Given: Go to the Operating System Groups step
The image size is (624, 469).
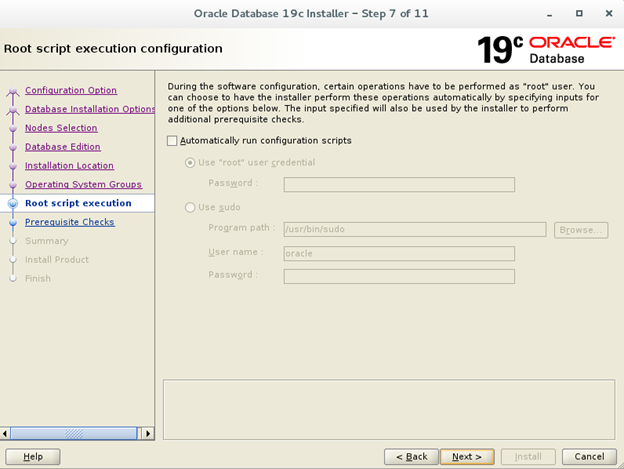Looking at the screenshot, I should (84, 185).
